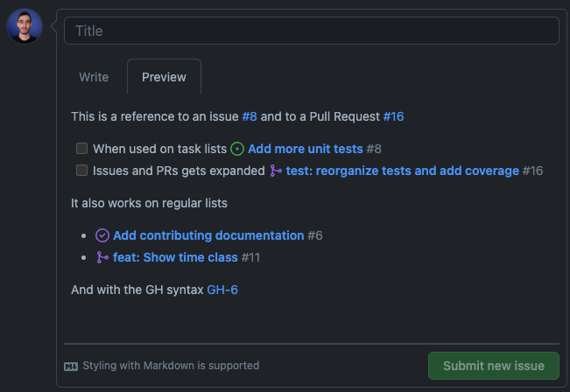Click the pull request icon before test: reorganize tests

click(276, 171)
